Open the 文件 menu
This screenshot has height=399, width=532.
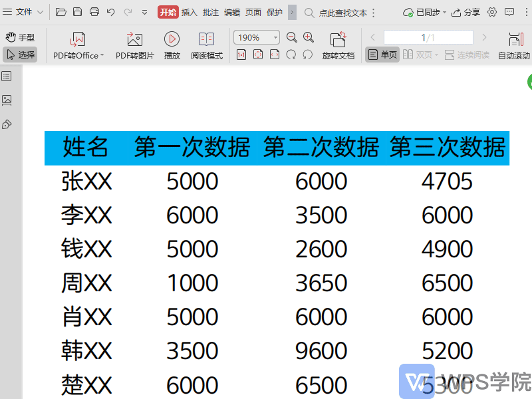23,11
